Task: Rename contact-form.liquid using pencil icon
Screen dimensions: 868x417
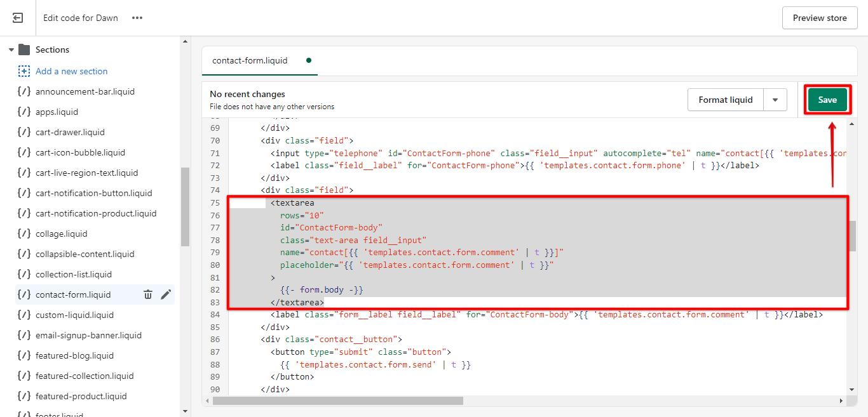Action: point(166,295)
